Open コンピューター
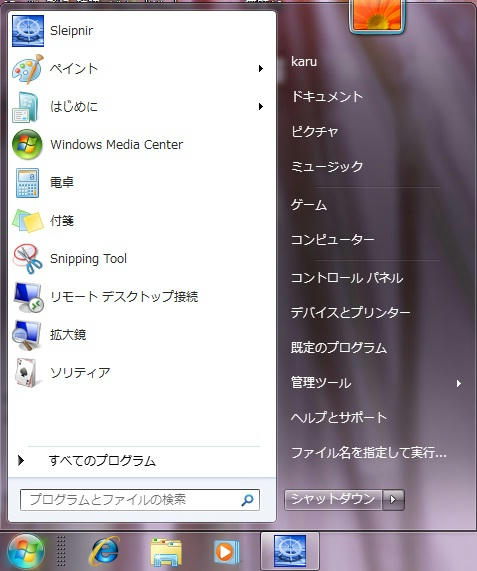477x571 pixels. (x=332, y=240)
